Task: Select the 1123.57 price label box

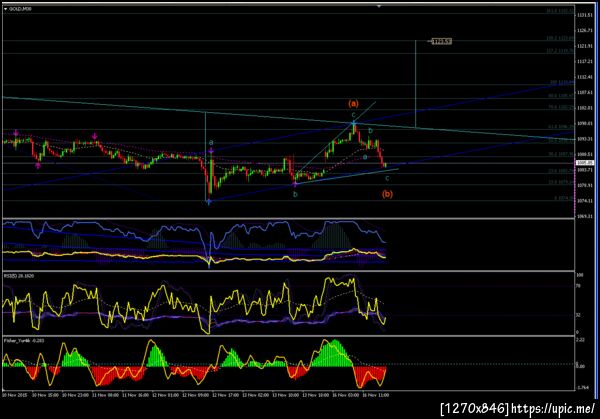Action: click(442, 41)
